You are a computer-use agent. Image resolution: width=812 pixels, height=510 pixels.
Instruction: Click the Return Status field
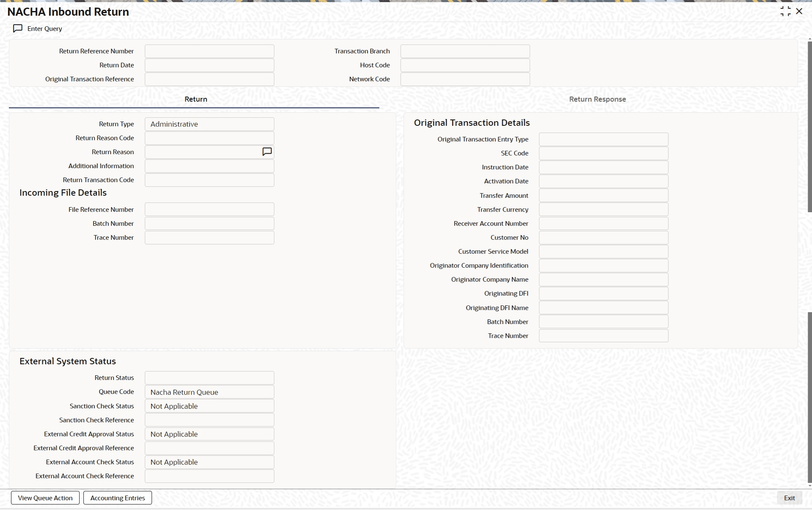(x=210, y=378)
